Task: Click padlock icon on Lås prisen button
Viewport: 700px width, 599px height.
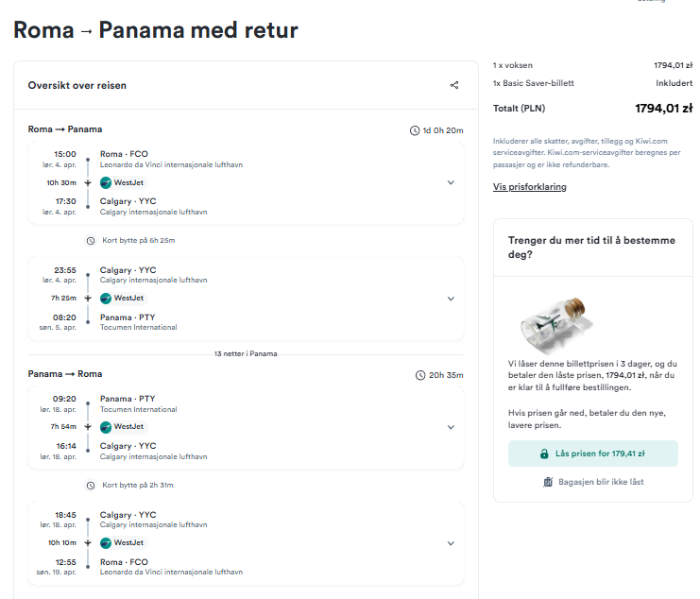Action: tap(544, 454)
